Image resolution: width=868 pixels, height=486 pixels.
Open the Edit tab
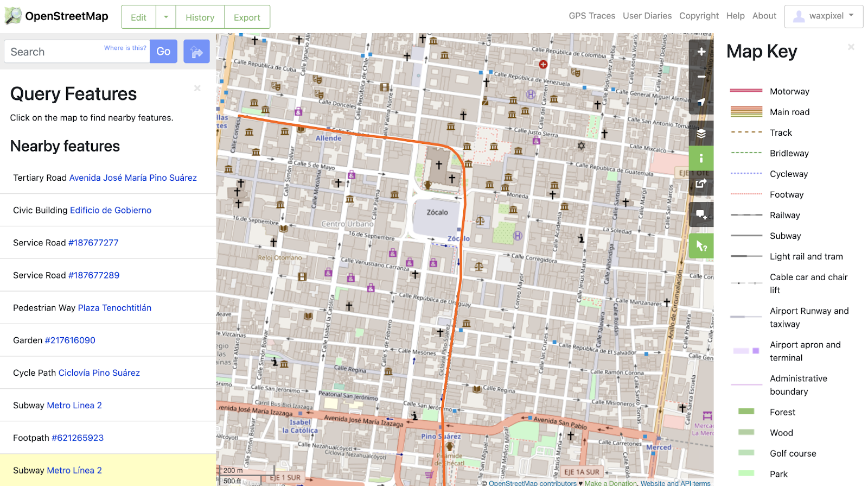tap(138, 17)
